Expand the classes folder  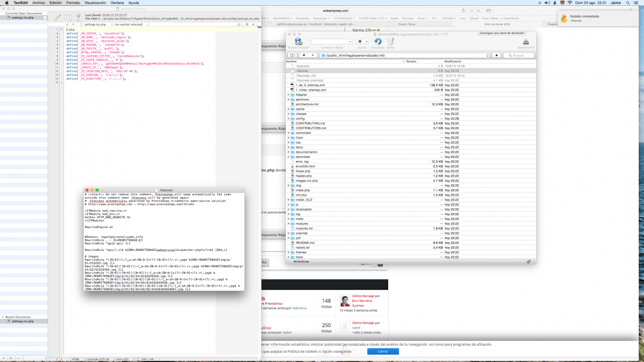[288, 113]
